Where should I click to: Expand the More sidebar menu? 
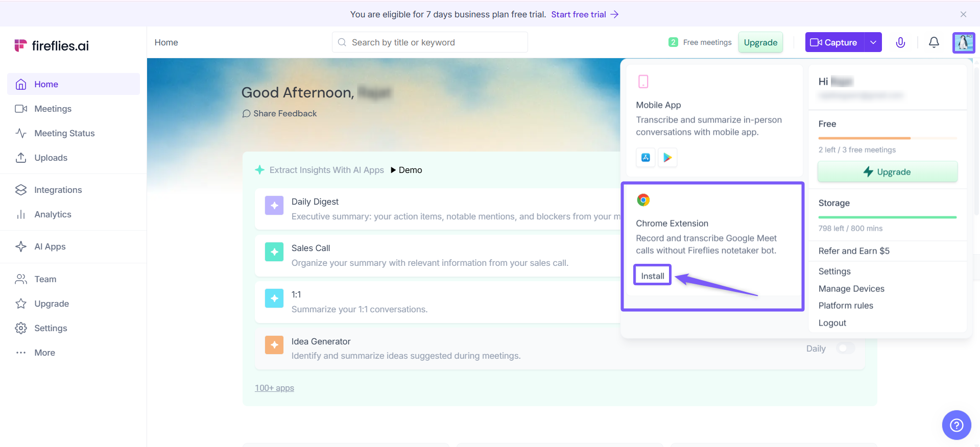tap(44, 353)
